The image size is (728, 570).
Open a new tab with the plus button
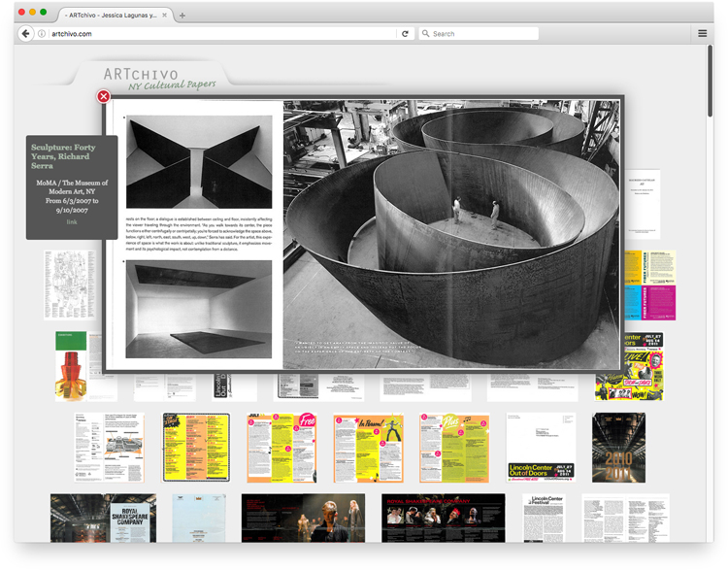[182, 16]
